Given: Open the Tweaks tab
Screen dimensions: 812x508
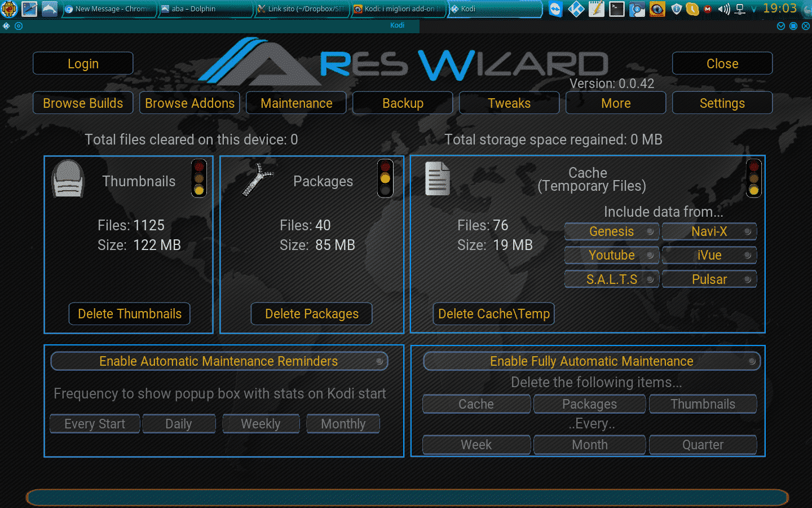Looking at the screenshot, I should point(509,103).
